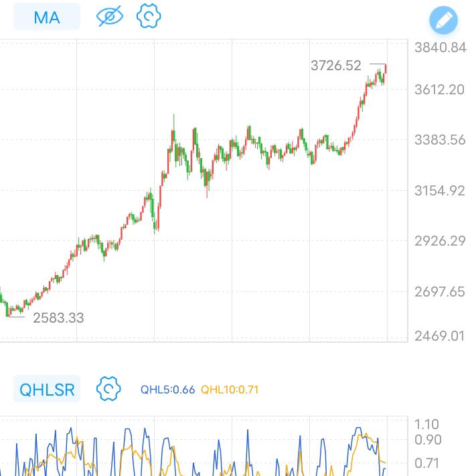Click the QHL10:0.71 legend label
Image resolution: width=476 pixels, height=476 pixels.
[x=230, y=389]
